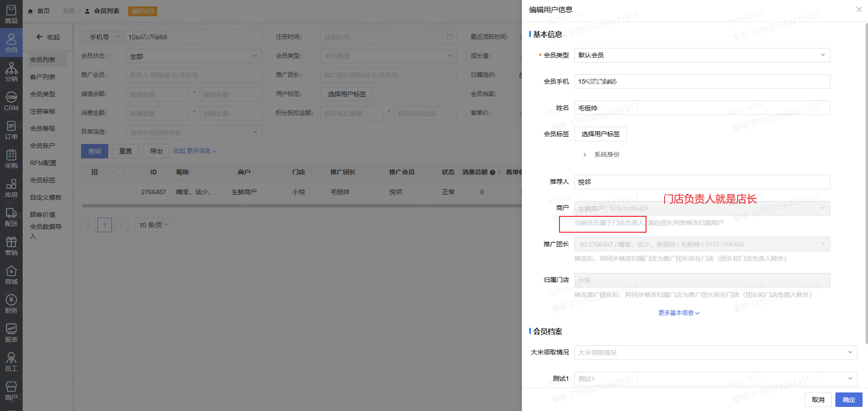Screen dimensions: 868x411
Task: Open the 大米领取情况 dropdown
Action: tap(715, 353)
